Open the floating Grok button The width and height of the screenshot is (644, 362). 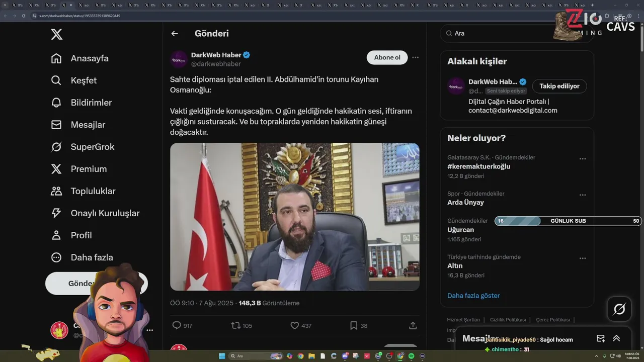click(x=619, y=309)
